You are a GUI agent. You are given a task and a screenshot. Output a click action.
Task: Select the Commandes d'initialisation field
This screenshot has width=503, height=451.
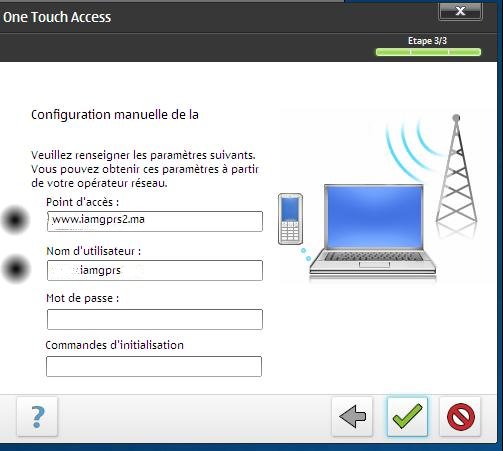[x=154, y=366]
